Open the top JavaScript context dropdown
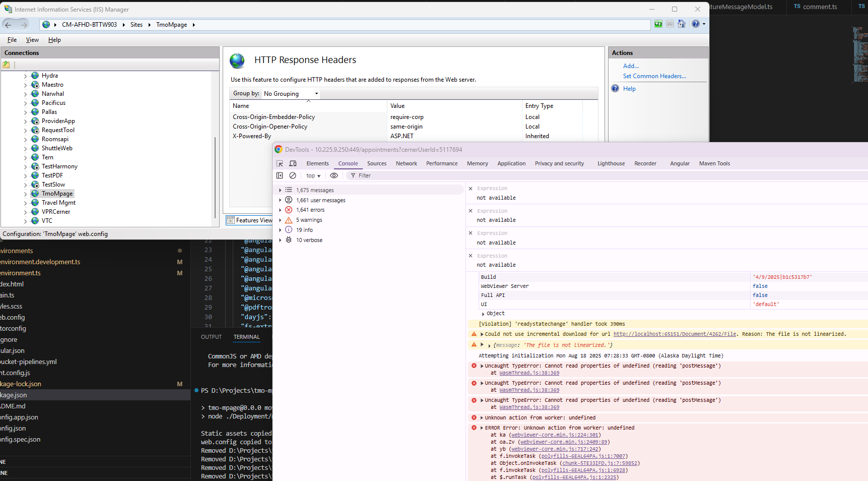The image size is (868, 481). (313, 176)
